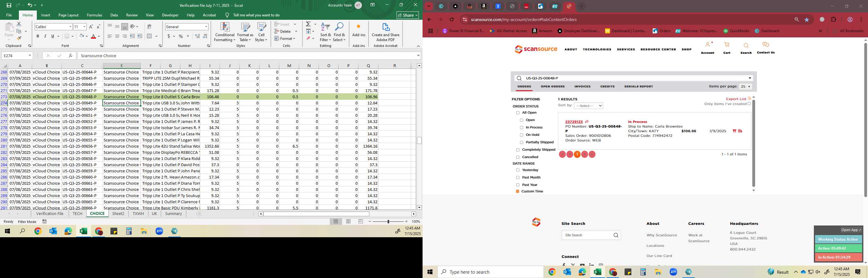Screen dimensions: 868x278
Task: Switch to Page Break Preview view in status bar
Action: coord(361,221)
